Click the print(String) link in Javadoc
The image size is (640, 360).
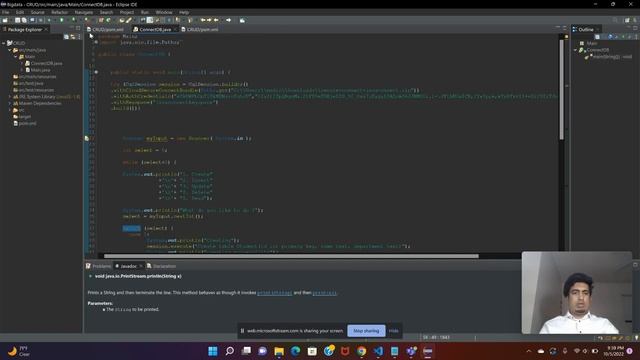[274, 293]
